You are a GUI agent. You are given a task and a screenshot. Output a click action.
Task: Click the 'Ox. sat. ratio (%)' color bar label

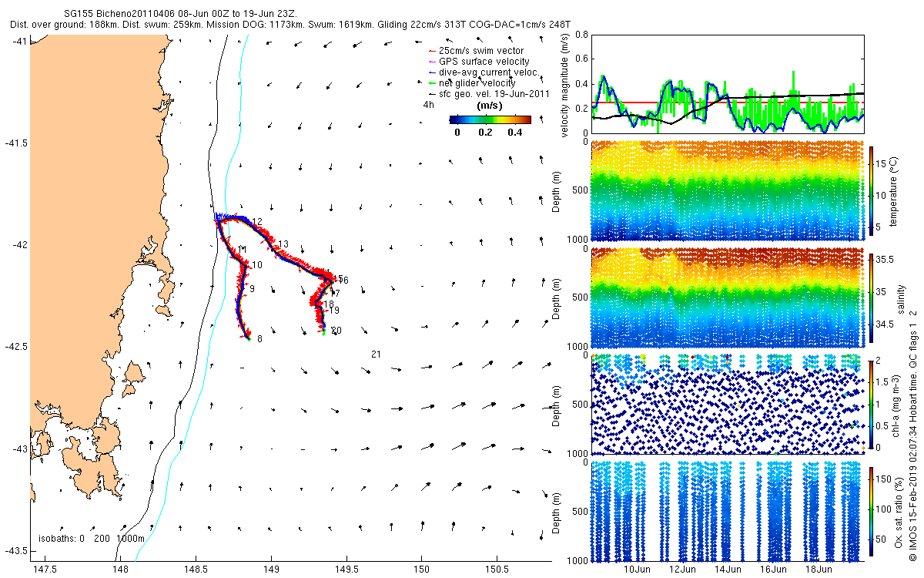[899, 512]
